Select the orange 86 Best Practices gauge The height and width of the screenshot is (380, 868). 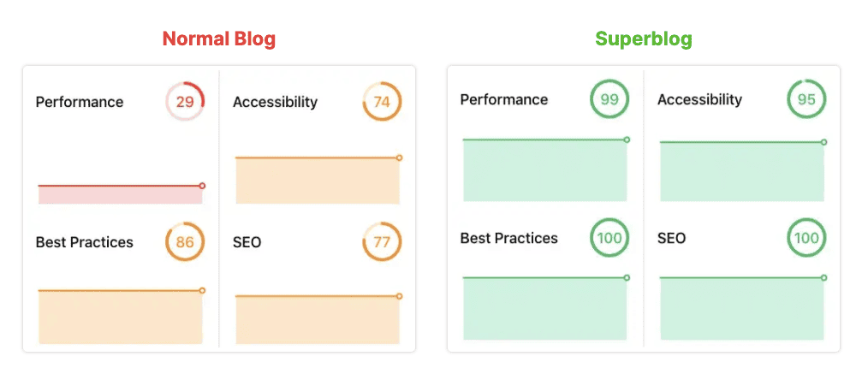[x=185, y=242]
